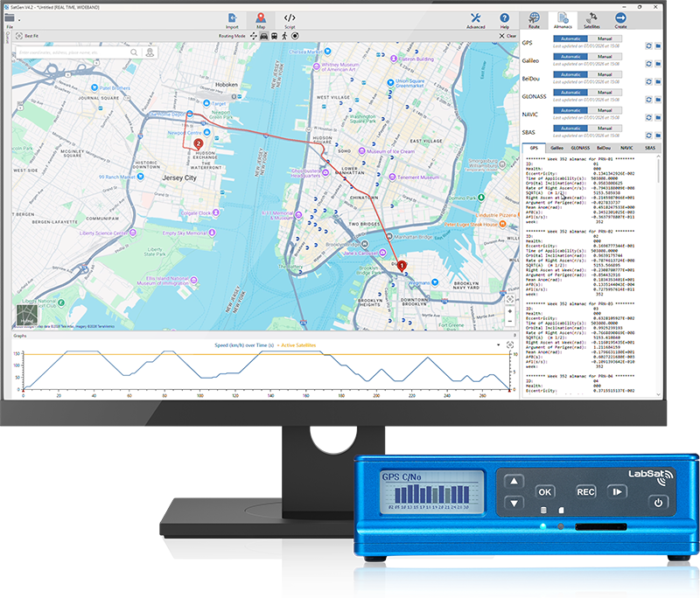700x598 pixels.
Task: Open the Help question mark icon
Action: pyautogui.click(x=505, y=19)
